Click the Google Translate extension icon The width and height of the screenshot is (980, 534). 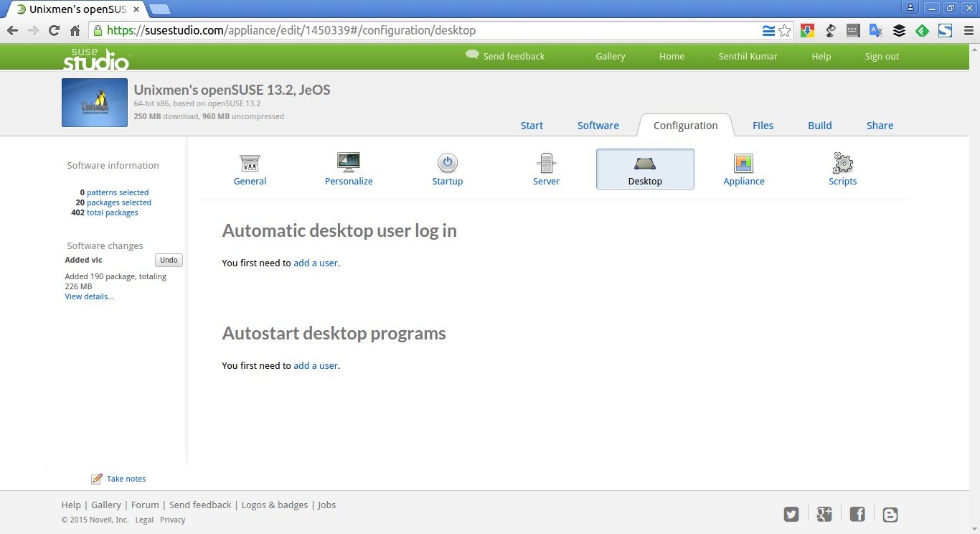(876, 30)
